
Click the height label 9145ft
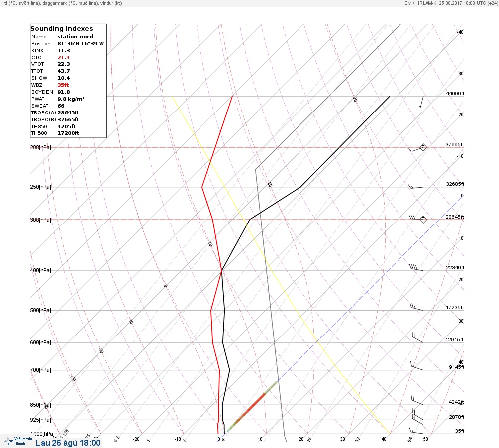pyautogui.click(x=456, y=367)
